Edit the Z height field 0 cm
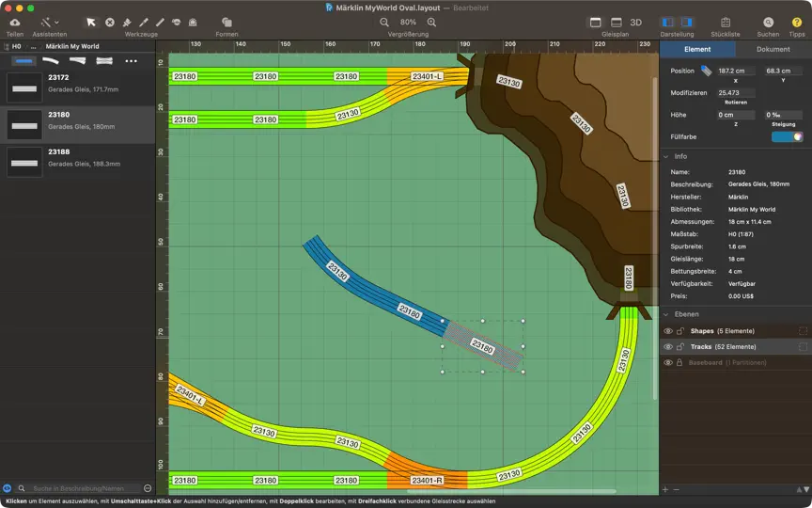This screenshot has width=812, height=508. (735, 115)
